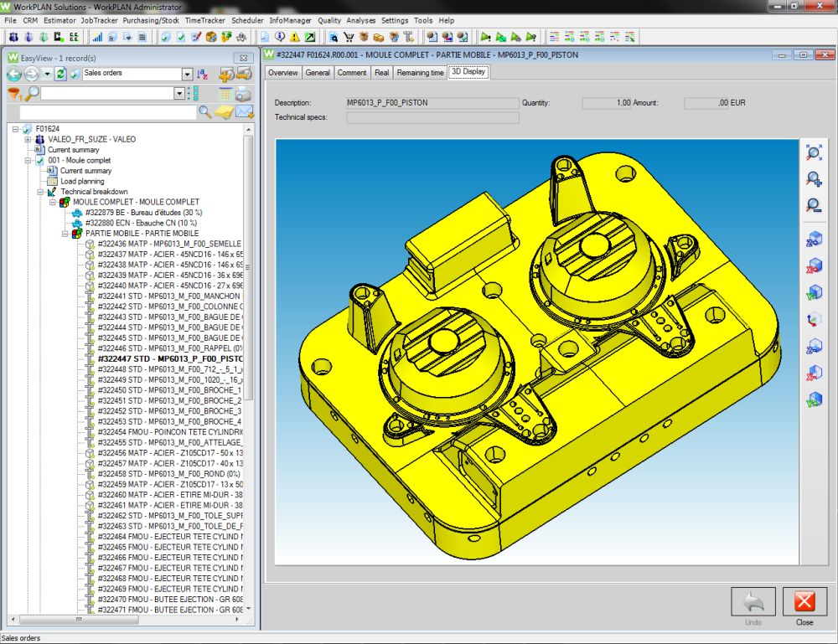Open the Help menu
This screenshot has width=838, height=644.
(x=447, y=20)
